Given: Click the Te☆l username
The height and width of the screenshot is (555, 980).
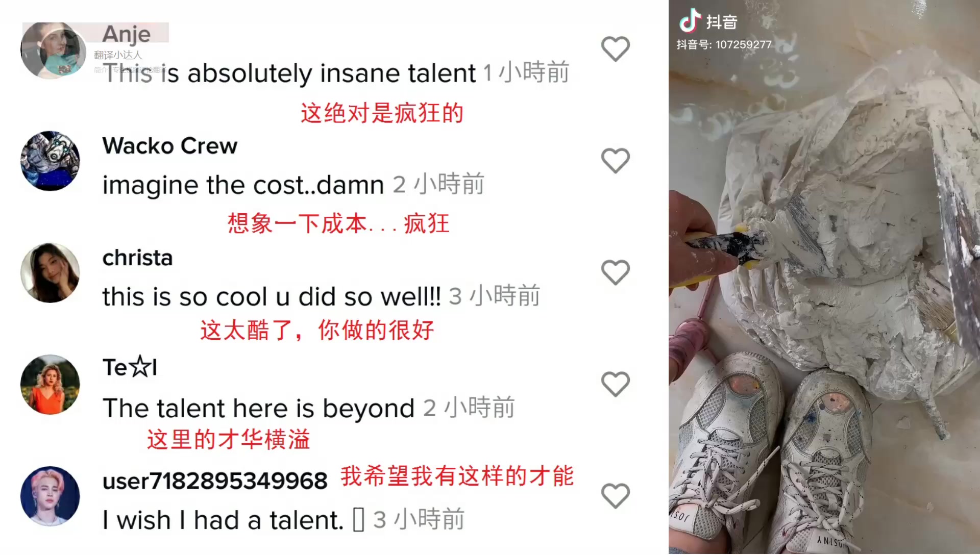Looking at the screenshot, I should click(130, 367).
